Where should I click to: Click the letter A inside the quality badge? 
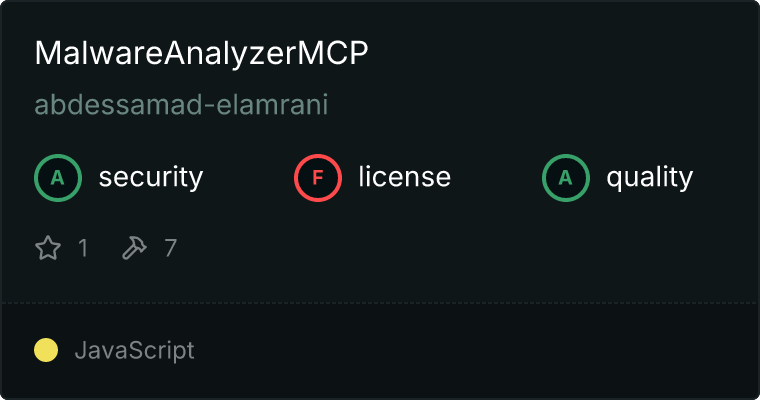[x=566, y=178]
